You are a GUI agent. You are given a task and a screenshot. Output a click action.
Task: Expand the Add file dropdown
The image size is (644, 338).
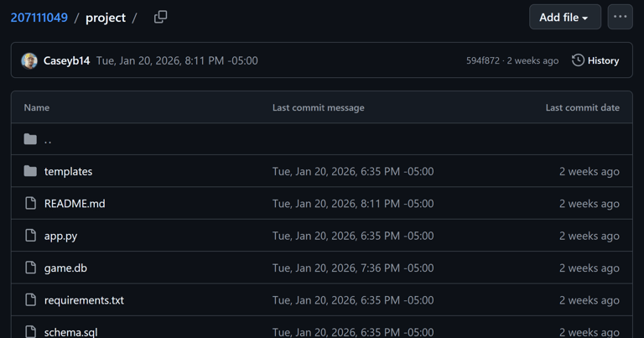point(564,17)
